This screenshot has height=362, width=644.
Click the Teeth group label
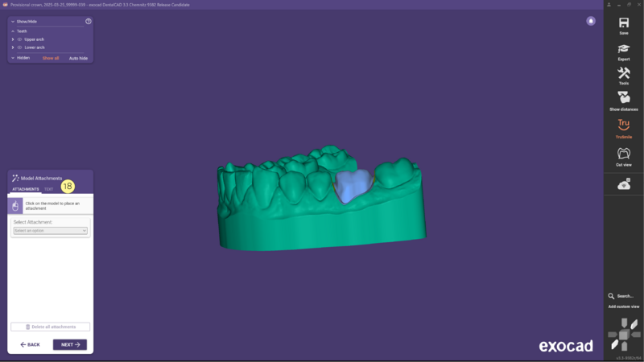[22, 31]
